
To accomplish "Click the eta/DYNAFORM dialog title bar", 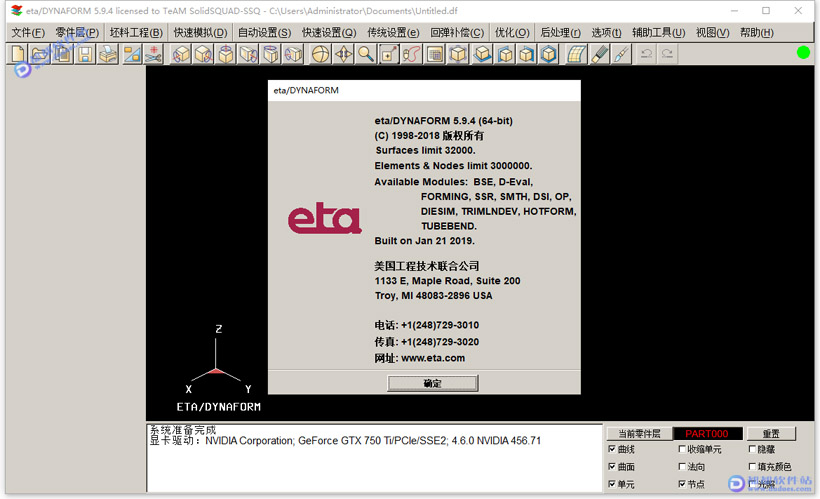I will pos(424,90).
